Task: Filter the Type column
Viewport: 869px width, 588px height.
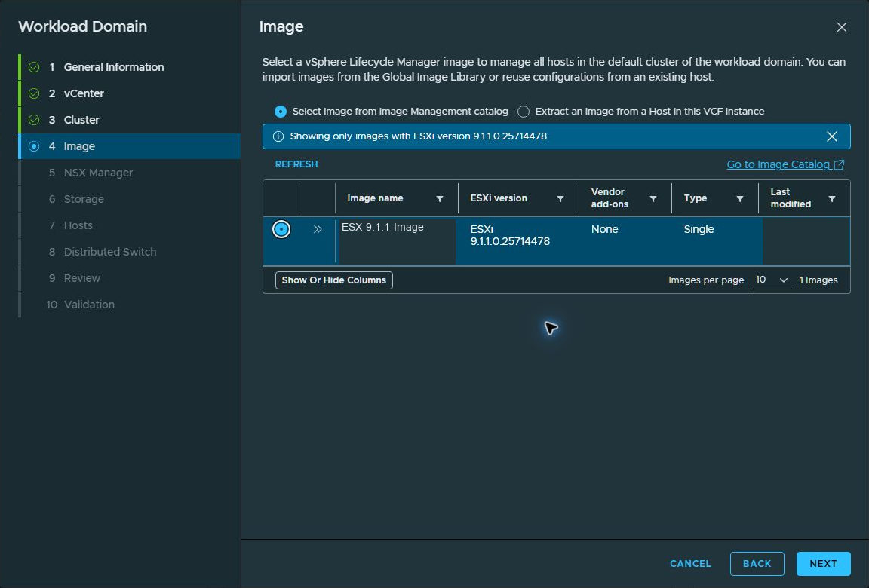Action: 740,199
